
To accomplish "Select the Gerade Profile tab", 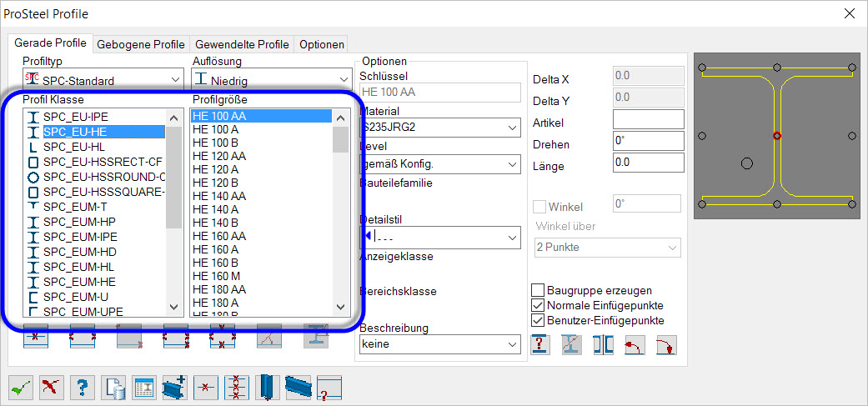I will (50, 43).
